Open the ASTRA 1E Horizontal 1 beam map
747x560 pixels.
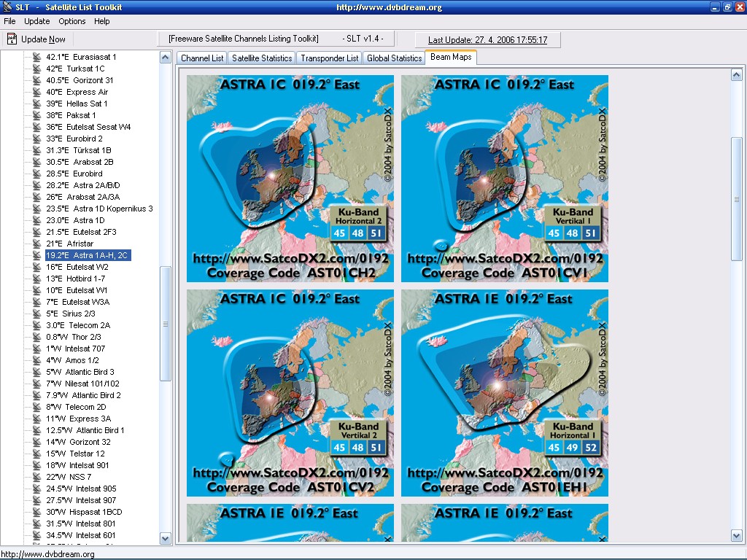tap(505, 393)
